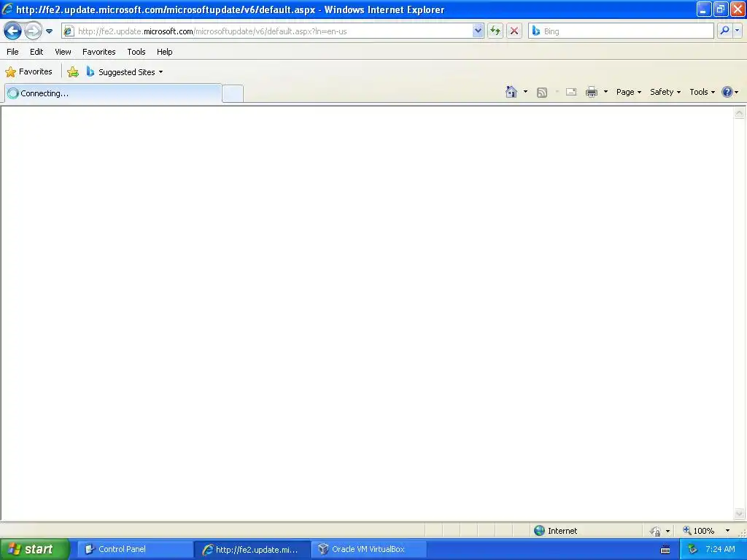This screenshot has height=560, width=747.
Task: Stop loading with the red X icon
Action: pos(514,31)
